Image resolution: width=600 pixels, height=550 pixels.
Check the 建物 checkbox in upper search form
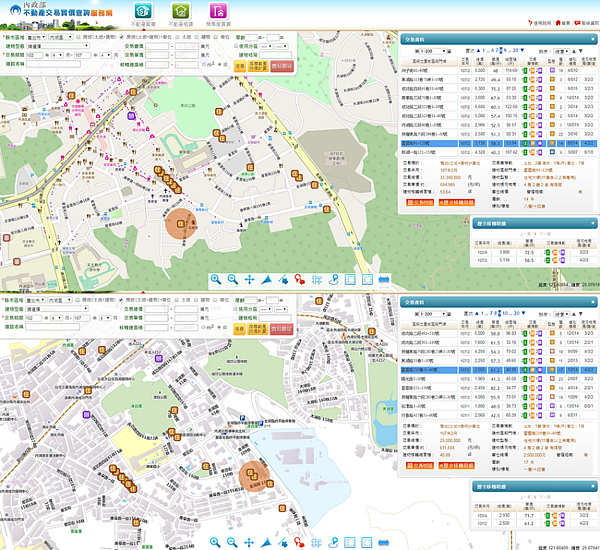click(x=196, y=37)
